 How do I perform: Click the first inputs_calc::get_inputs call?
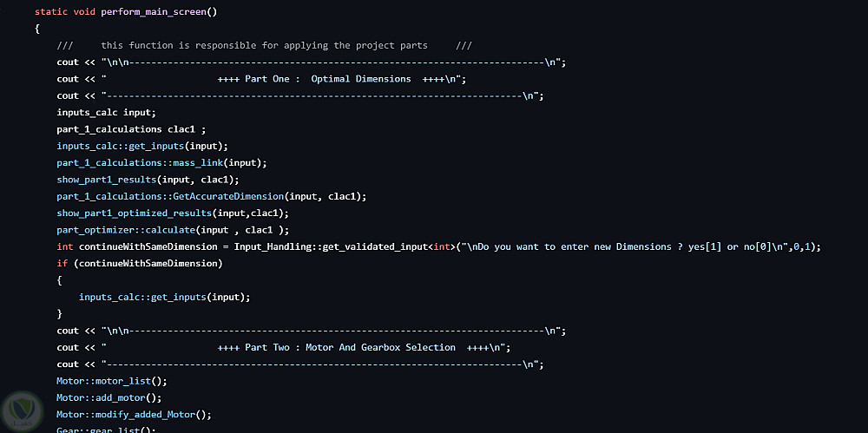142,146
